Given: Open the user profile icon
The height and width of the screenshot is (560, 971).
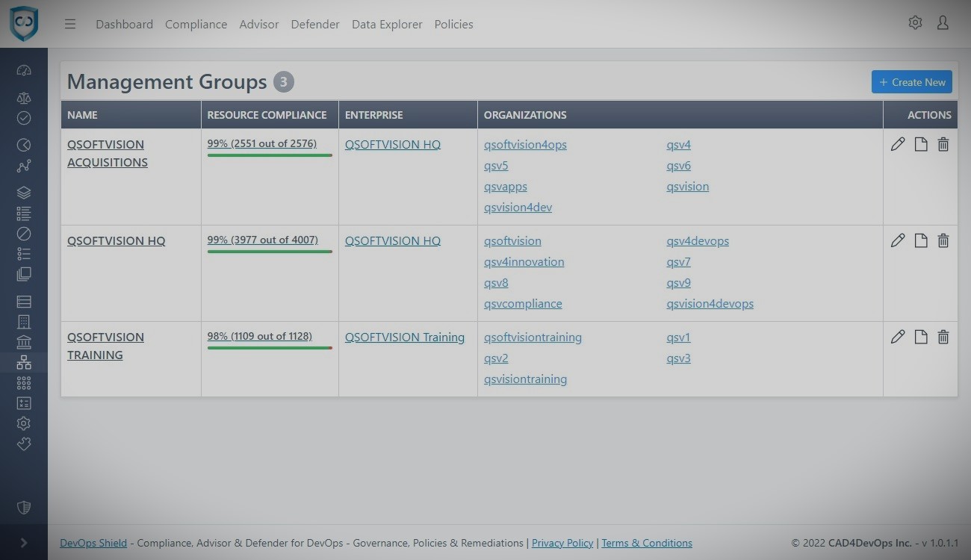Looking at the screenshot, I should (943, 23).
